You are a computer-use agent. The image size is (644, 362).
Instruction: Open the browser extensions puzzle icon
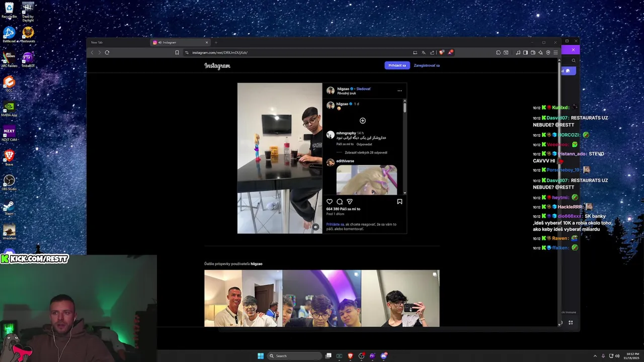pos(499,52)
